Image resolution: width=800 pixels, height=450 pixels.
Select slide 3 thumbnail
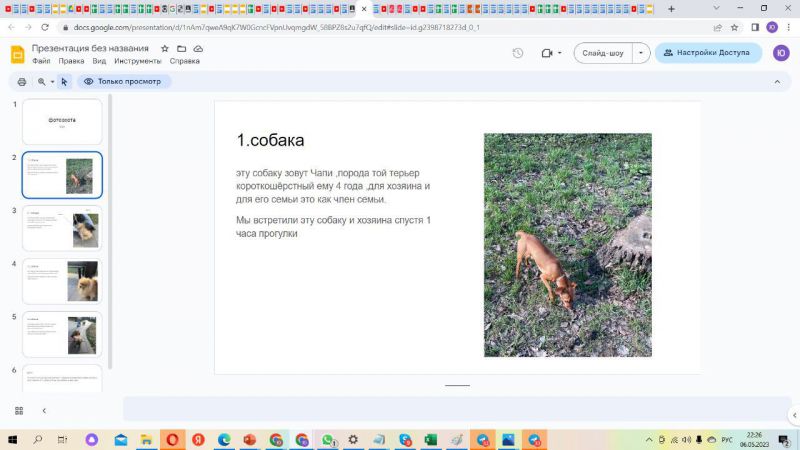tap(62, 228)
